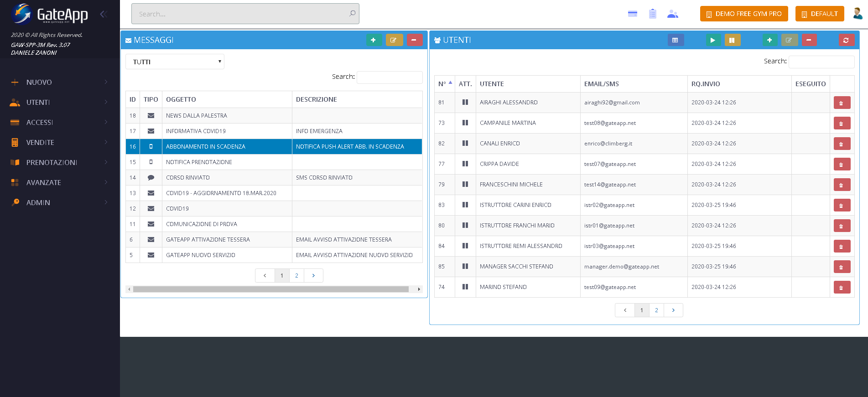This screenshot has width=868, height=397.
Task: Click the DEMO FREE GYM PRO button
Action: (x=744, y=14)
